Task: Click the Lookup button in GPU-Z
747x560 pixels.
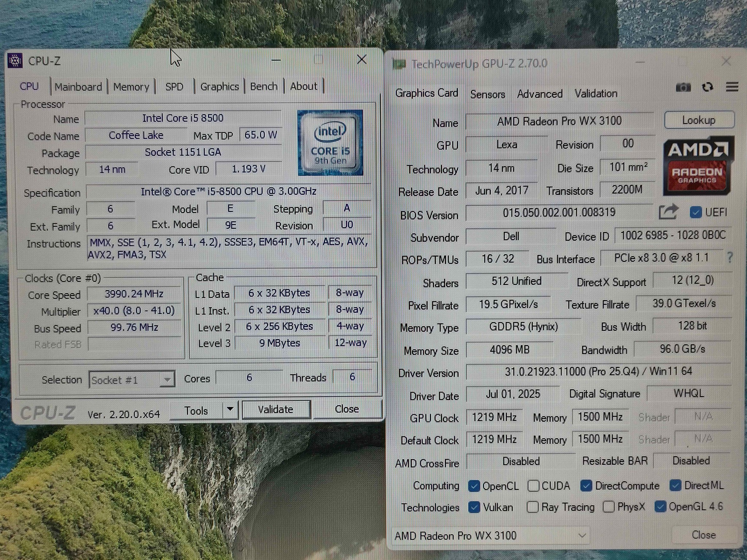Action: (x=699, y=120)
